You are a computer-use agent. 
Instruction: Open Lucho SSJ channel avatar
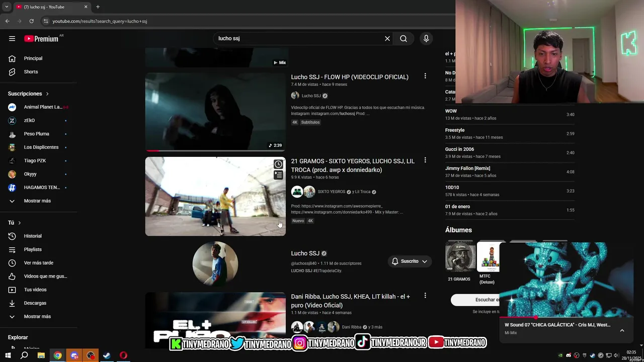click(215, 264)
